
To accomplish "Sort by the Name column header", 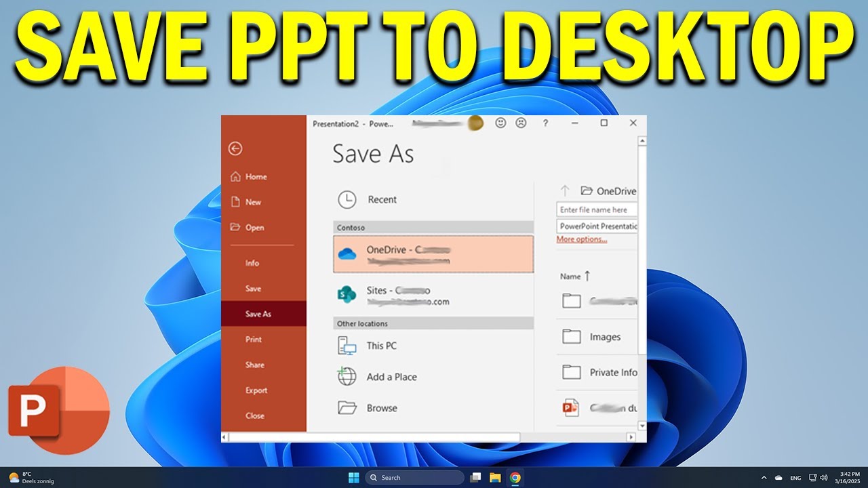I will coord(575,276).
